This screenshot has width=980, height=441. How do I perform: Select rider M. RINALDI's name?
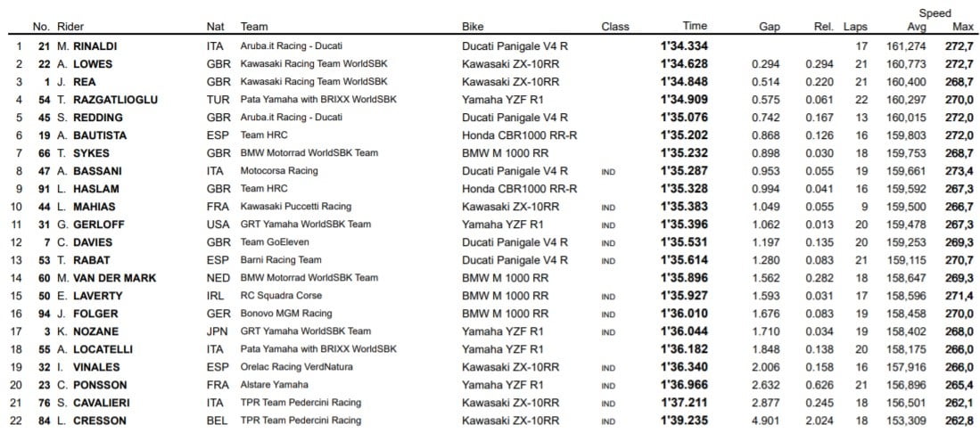90,45
